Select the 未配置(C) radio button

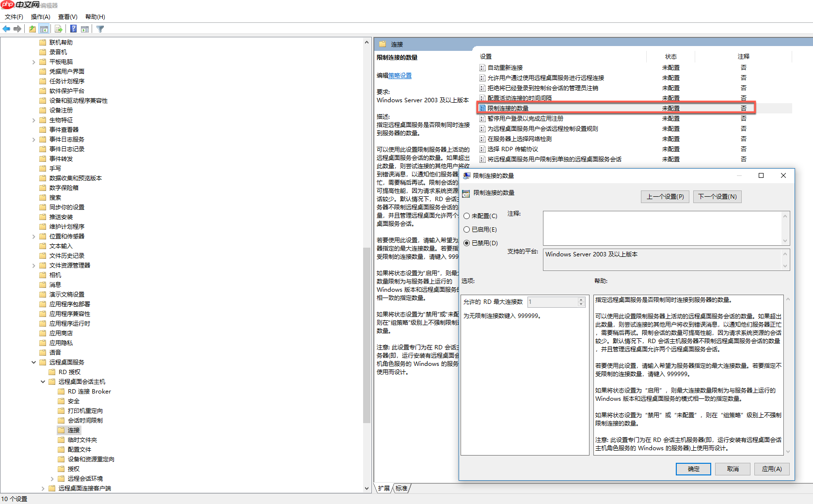pyautogui.click(x=467, y=216)
